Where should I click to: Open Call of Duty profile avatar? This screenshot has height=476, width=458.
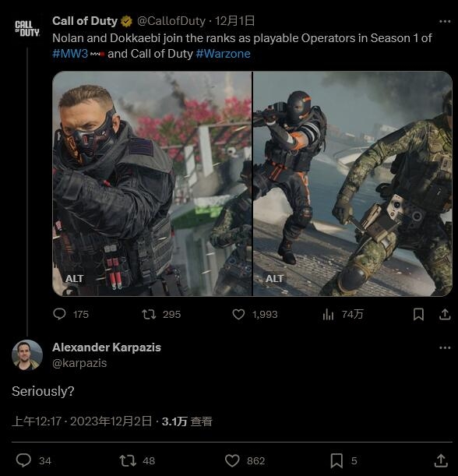click(x=27, y=29)
